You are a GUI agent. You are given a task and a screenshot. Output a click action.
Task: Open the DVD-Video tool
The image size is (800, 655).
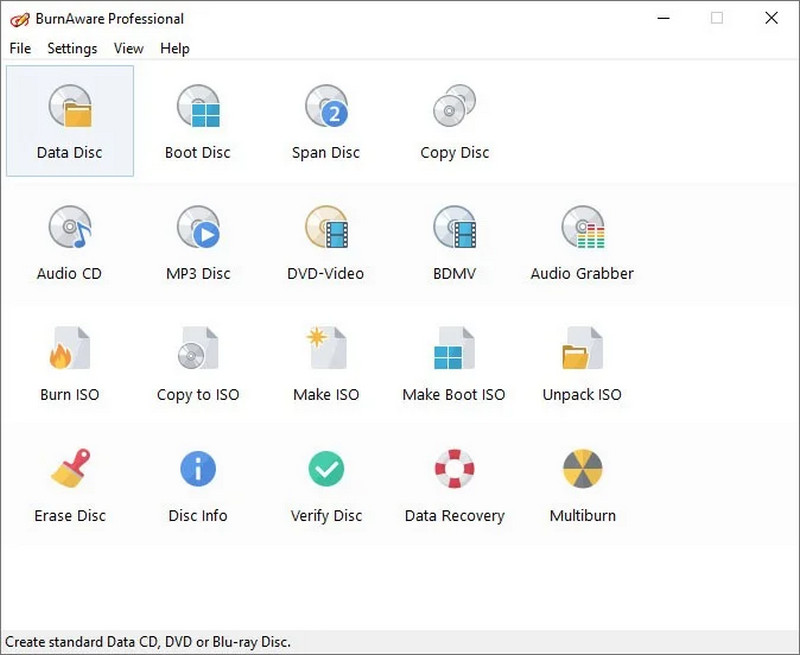click(x=326, y=229)
